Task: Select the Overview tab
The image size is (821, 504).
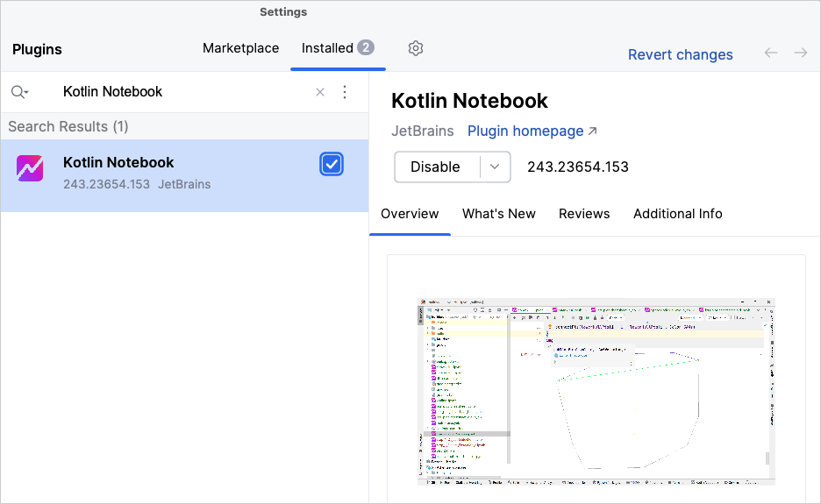Action: pyautogui.click(x=410, y=214)
